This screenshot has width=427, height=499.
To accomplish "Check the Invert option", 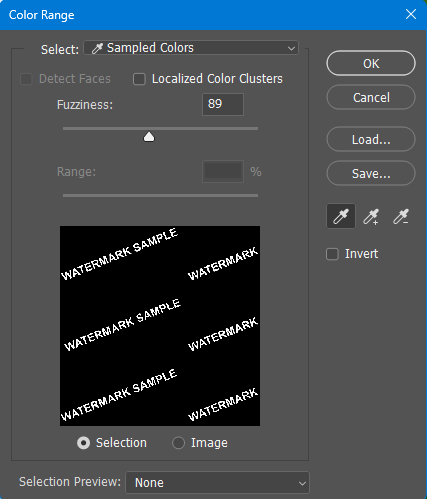I will pyautogui.click(x=332, y=254).
